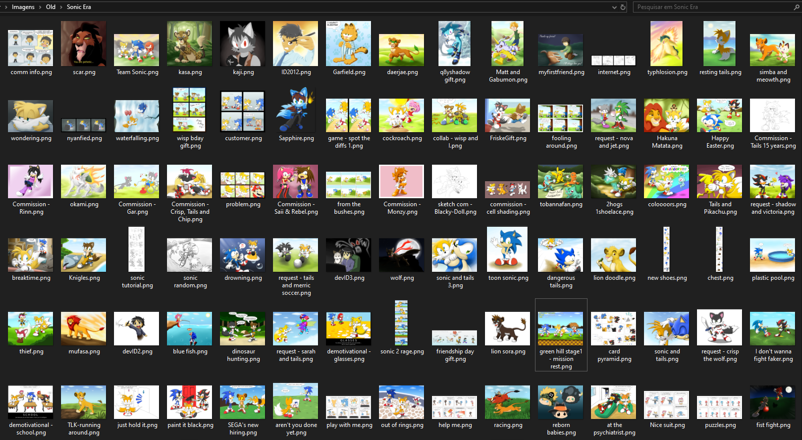The image size is (802, 440).
Task: Click the file name 'daerjae.png'
Action: coord(402,72)
